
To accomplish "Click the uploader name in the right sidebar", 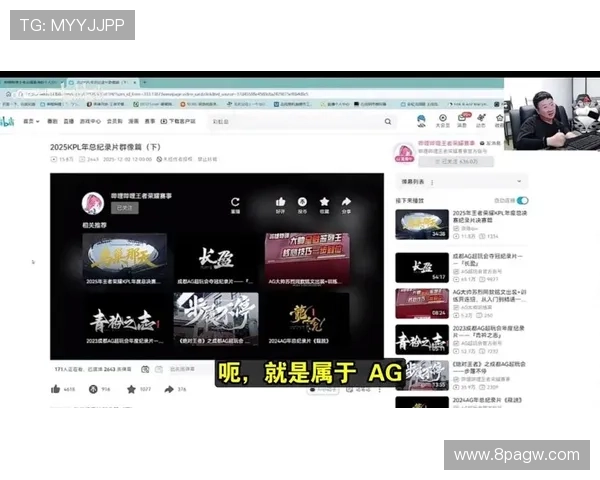I will click(446, 143).
